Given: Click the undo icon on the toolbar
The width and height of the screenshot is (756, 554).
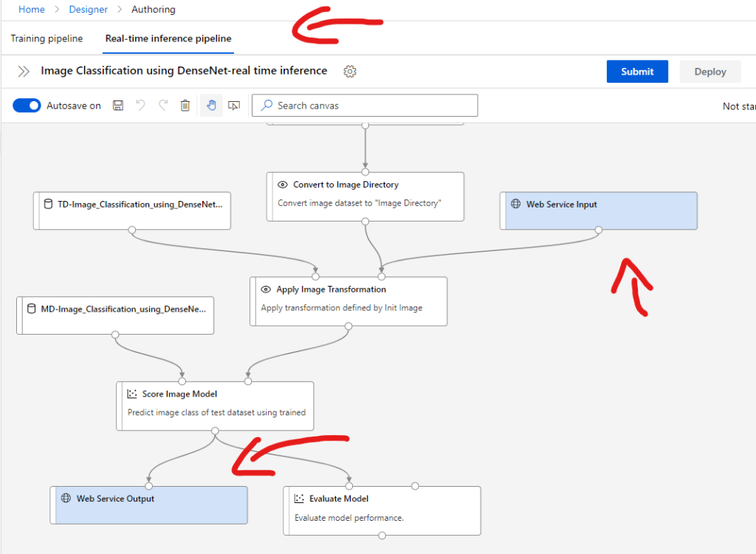Looking at the screenshot, I should pos(140,105).
